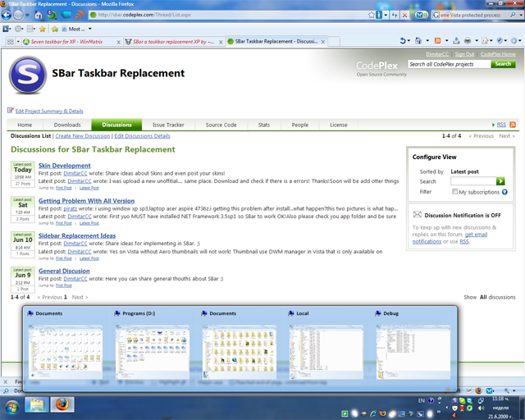
Task: Open the tab list dropdown arrow beside tab groups
Action: (18, 42)
